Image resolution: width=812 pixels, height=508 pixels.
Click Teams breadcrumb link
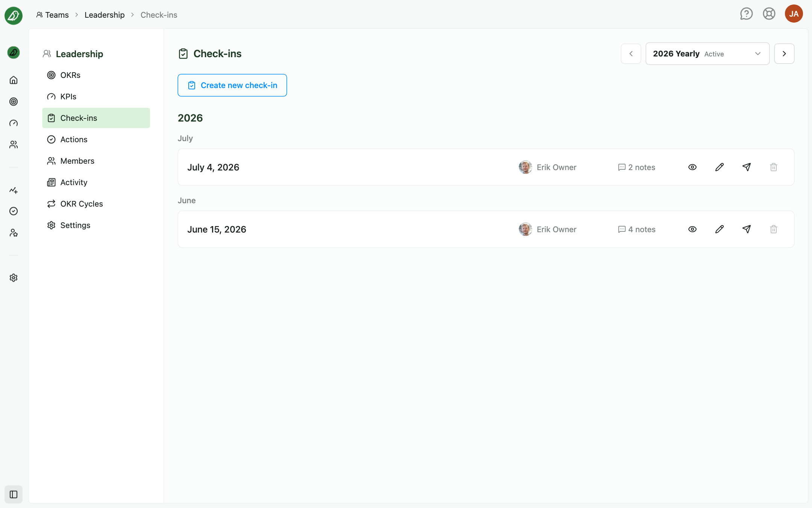tap(53, 15)
